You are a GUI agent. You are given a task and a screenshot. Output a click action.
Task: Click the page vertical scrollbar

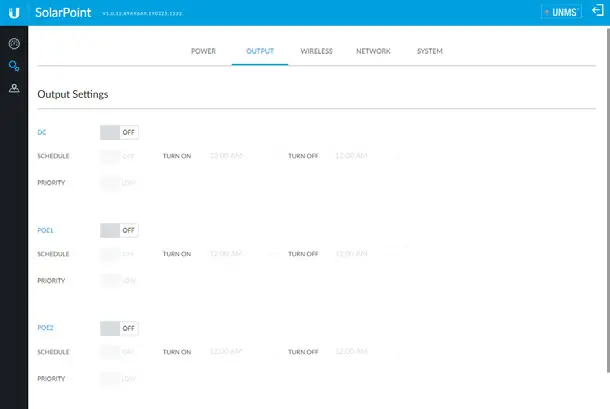[608, 200]
